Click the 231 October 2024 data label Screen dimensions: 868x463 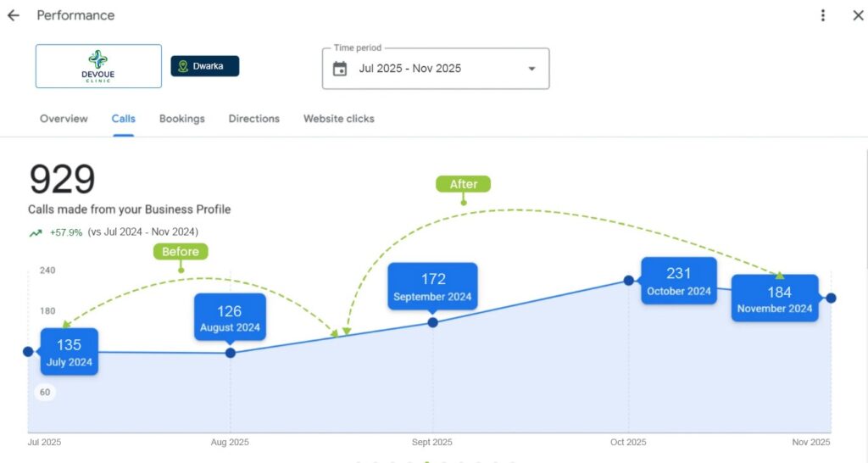click(678, 281)
